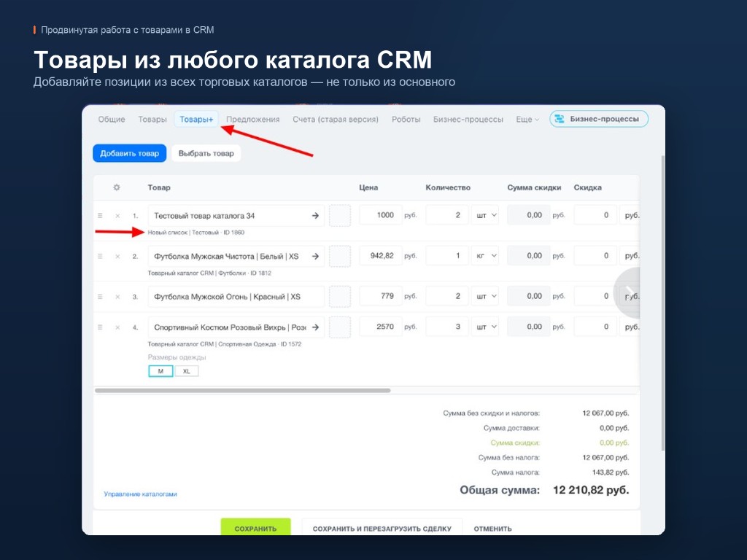
Task: Remove row 4 Спортивный Костюм with X
Action: point(117,327)
